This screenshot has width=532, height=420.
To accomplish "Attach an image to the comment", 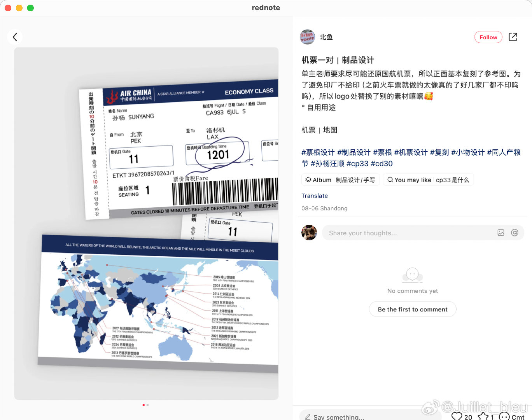I will tap(501, 233).
